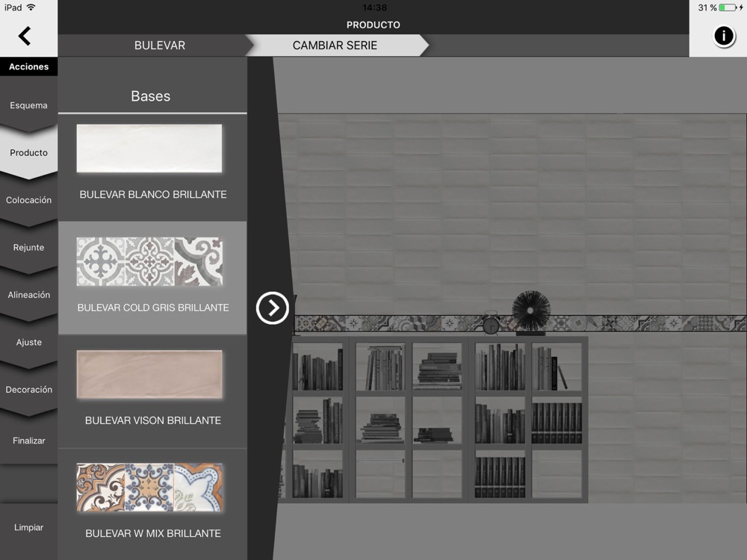747x560 pixels.
Task: Open the Esquema action
Action: click(28, 105)
